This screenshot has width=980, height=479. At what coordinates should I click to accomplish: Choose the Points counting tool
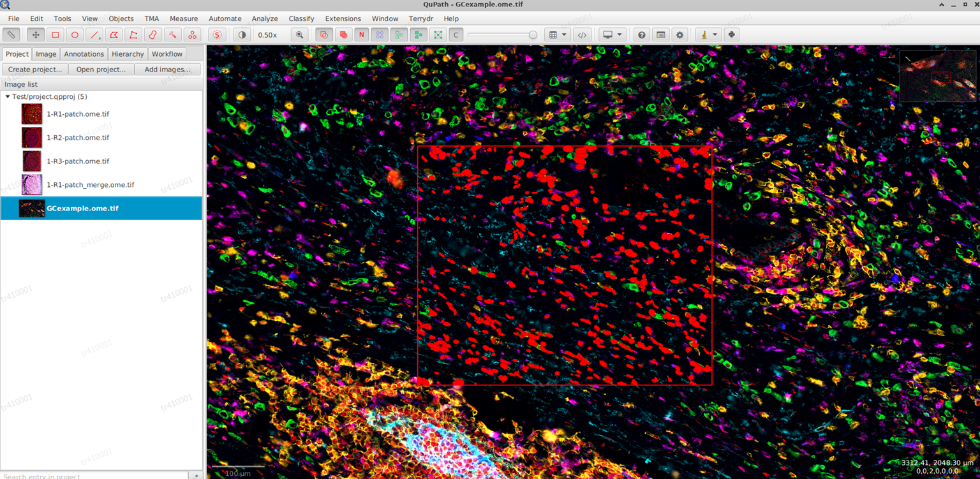click(193, 34)
